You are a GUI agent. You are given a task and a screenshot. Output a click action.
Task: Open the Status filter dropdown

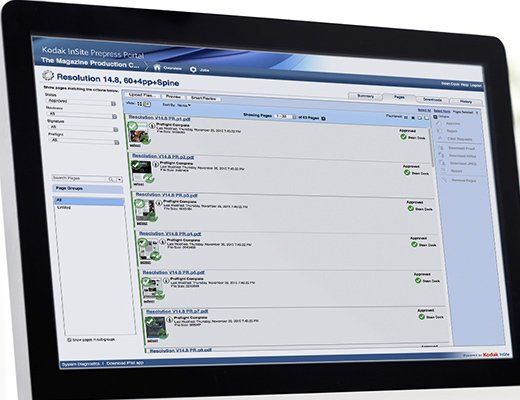pyautogui.click(x=113, y=104)
